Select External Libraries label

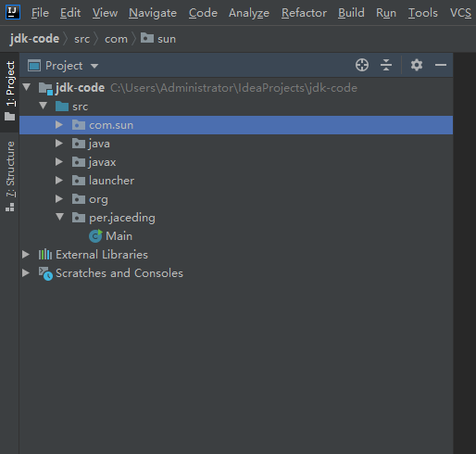point(102,255)
